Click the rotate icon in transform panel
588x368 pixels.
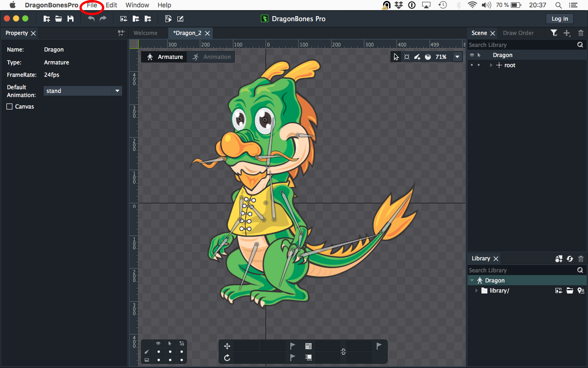click(x=227, y=357)
